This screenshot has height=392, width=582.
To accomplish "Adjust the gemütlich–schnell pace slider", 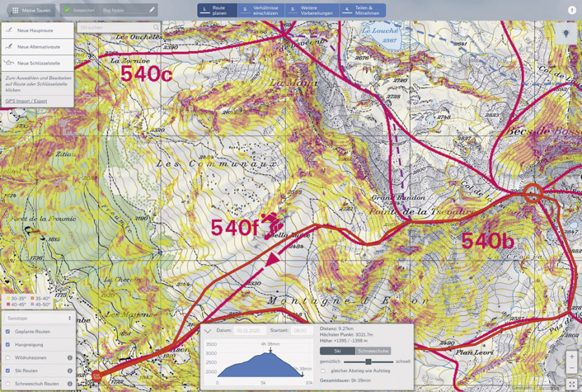I will (x=369, y=362).
